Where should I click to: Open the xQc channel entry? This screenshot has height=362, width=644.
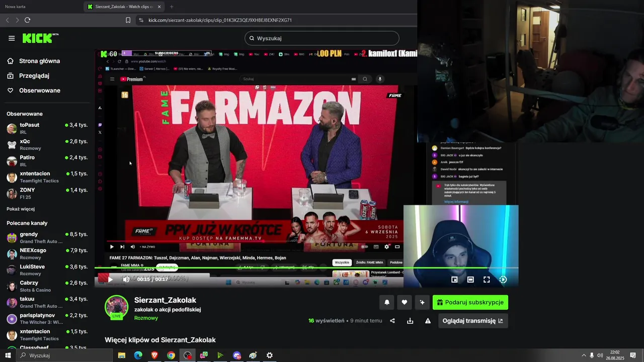[x=47, y=144]
